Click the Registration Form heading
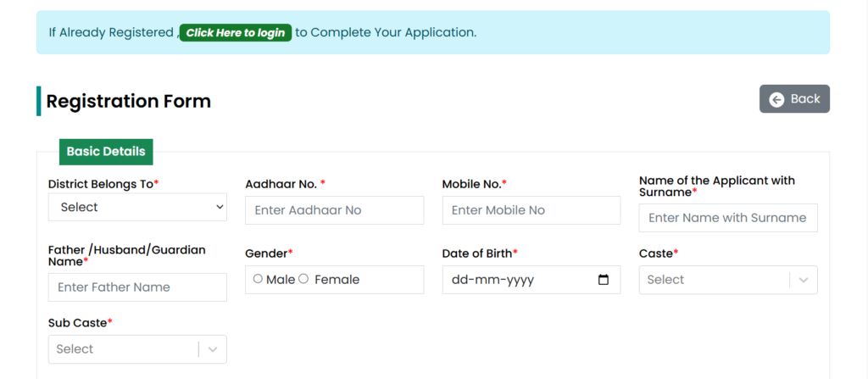This screenshot has width=868, height=379. tap(129, 102)
